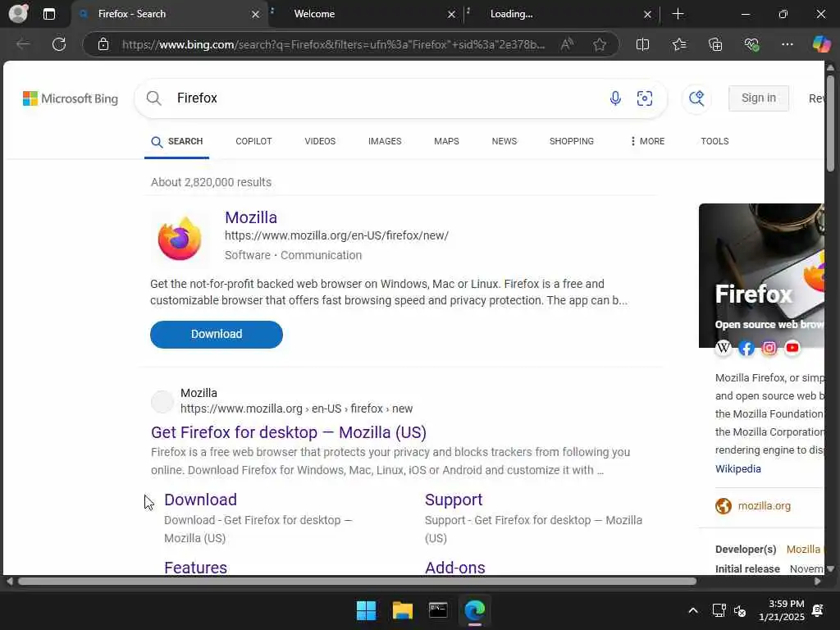The height and width of the screenshot is (630, 840).
Task: Open the Edge profile avatar
Action: (18, 13)
